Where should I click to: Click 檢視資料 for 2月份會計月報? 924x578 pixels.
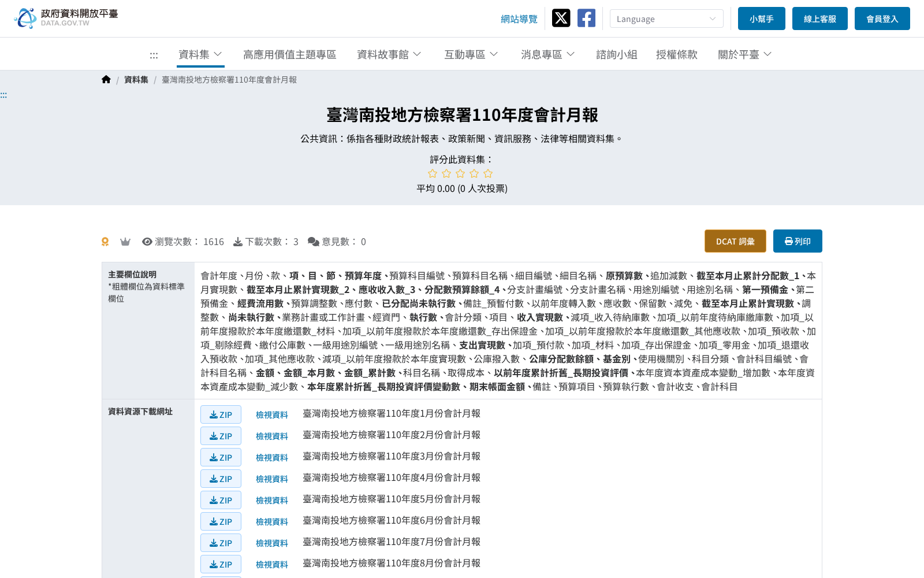click(272, 436)
